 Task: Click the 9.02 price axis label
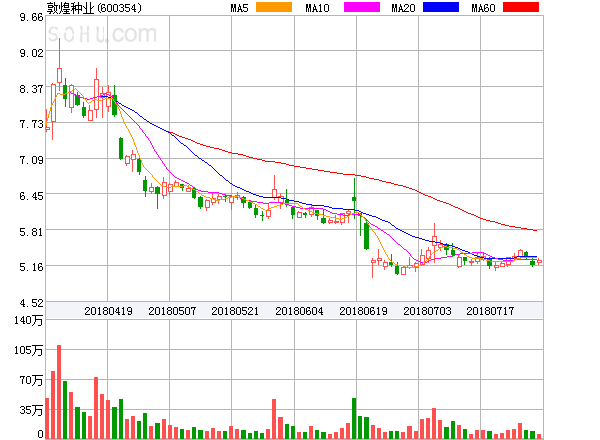pos(31,53)
